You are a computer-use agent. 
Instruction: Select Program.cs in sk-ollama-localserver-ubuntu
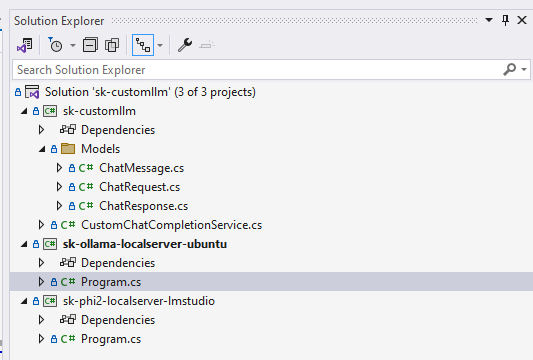(x=111, y=282)
